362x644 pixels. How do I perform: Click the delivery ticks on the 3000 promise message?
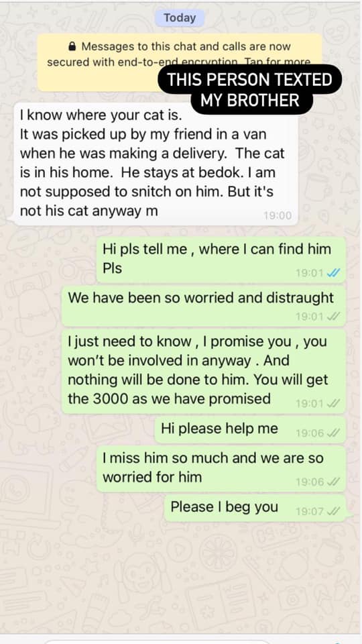(x=333, y=404)
